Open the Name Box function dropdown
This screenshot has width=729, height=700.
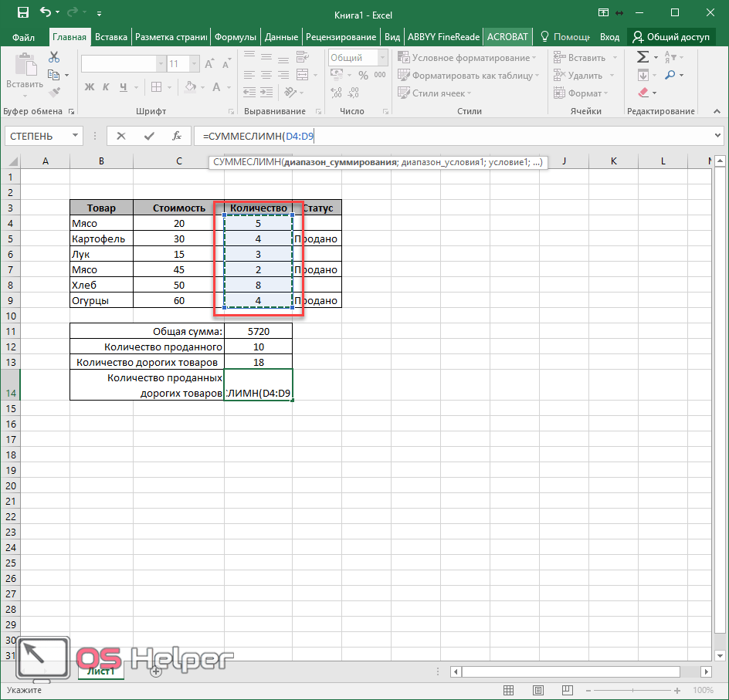[76, 136]
